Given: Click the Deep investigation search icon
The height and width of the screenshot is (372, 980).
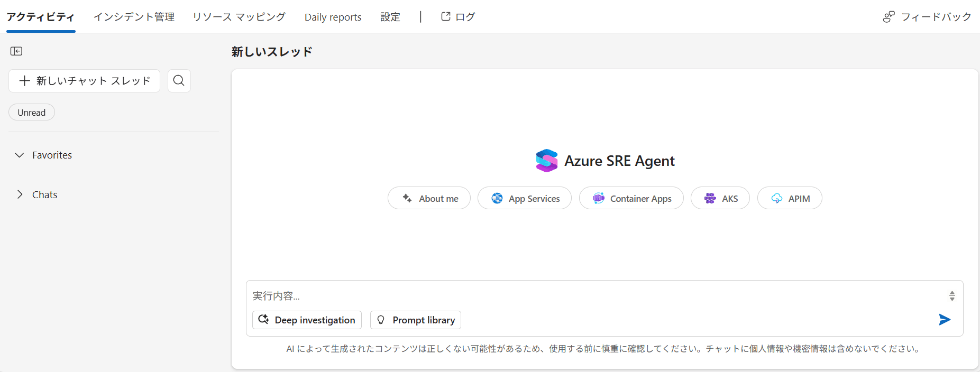Looking at the screenshot, I should pos(263,319).
